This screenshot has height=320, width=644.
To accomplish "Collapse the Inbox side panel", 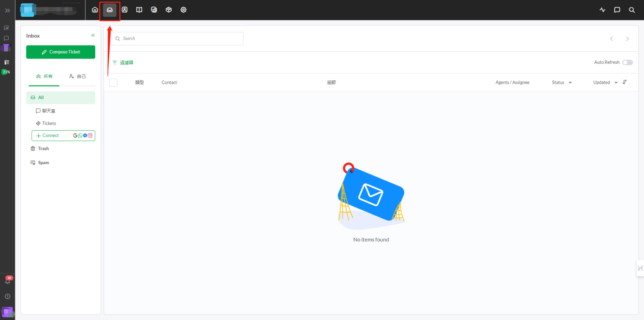I will (x=93, y=35).
